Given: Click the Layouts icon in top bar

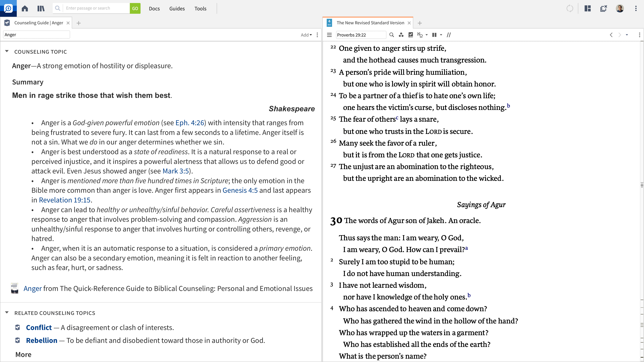Looking at the screenshot, I should [x=587, y=9].
